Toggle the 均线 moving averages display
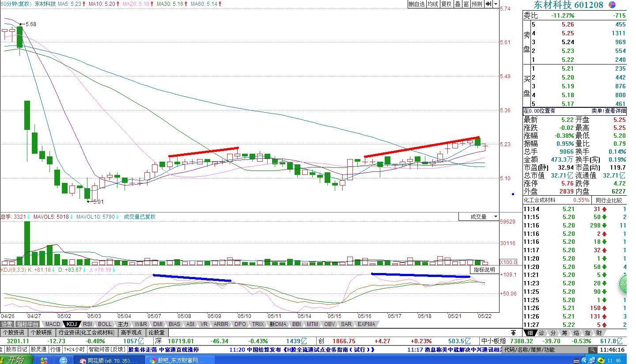 coord(432,4)
